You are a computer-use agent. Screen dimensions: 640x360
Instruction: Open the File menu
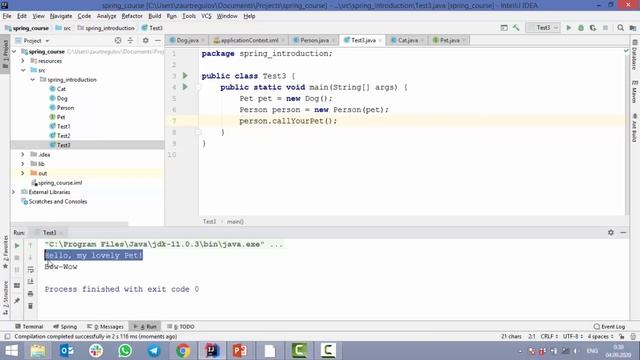[7, 16]
